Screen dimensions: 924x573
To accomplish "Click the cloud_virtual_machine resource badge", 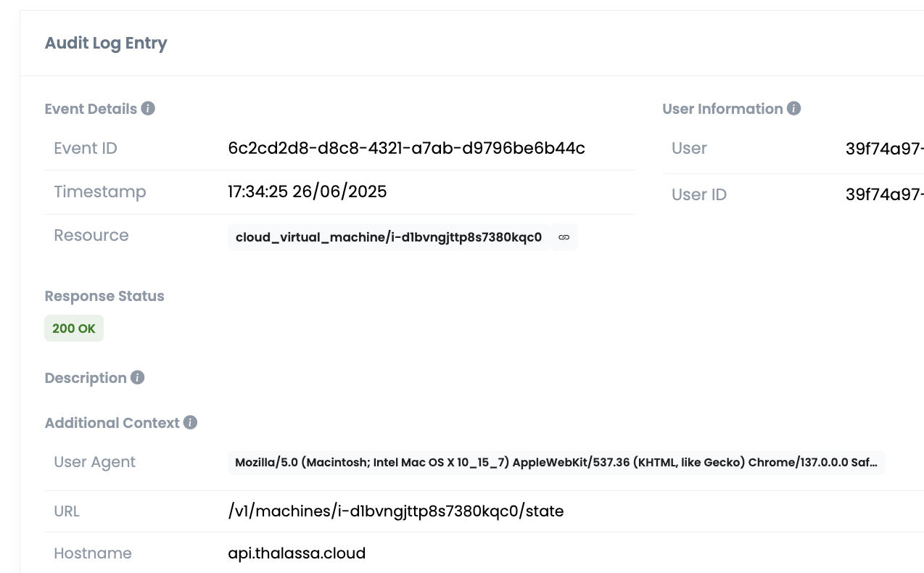I will tap(388, 236).
